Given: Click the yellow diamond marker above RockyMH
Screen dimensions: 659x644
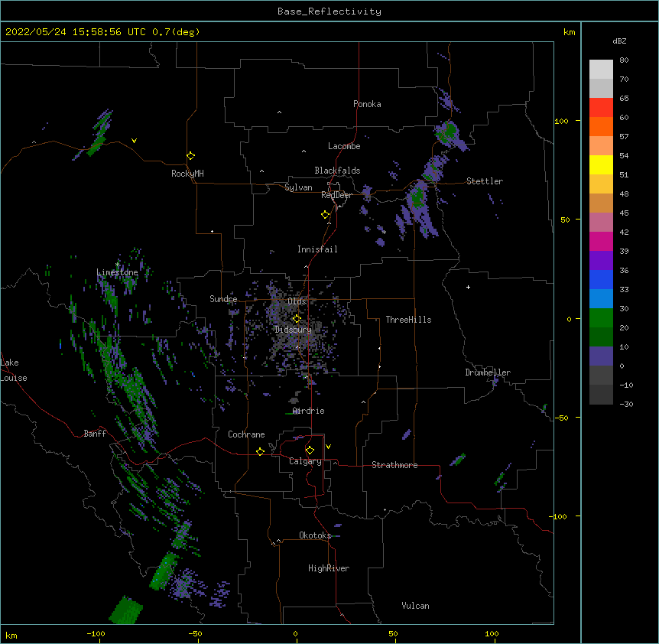Looking at the screenshot, I should click(x=190, y=156).
